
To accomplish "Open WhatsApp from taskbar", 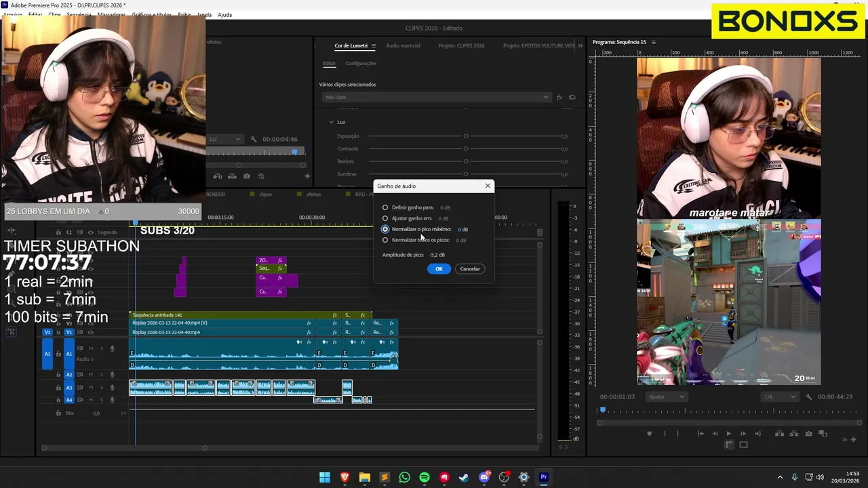I will [x=404, y=477].
